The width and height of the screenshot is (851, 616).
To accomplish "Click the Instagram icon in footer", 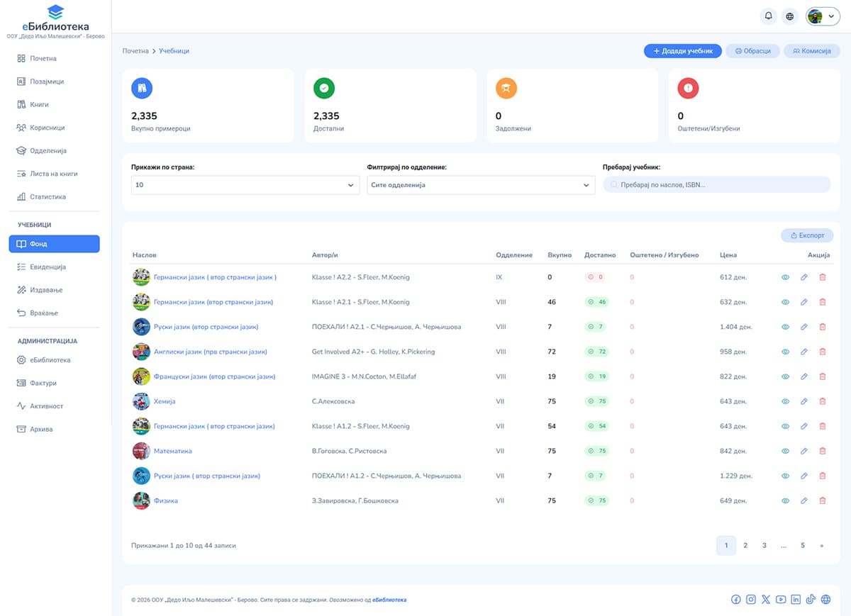I will point(751,600).
